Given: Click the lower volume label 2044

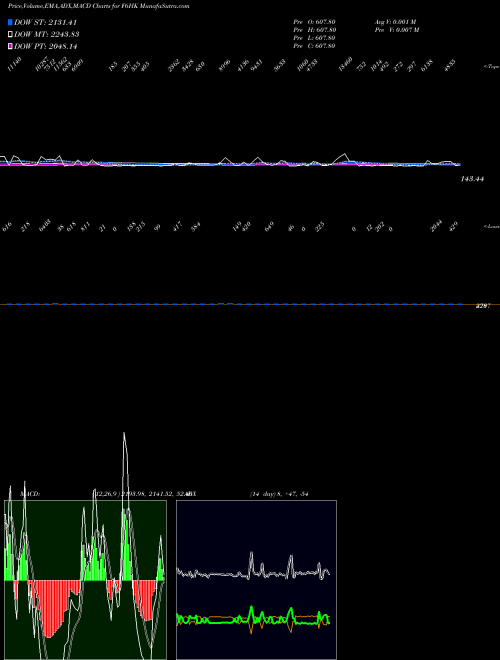Looking at the screenshot, I should tap(436, 226).
